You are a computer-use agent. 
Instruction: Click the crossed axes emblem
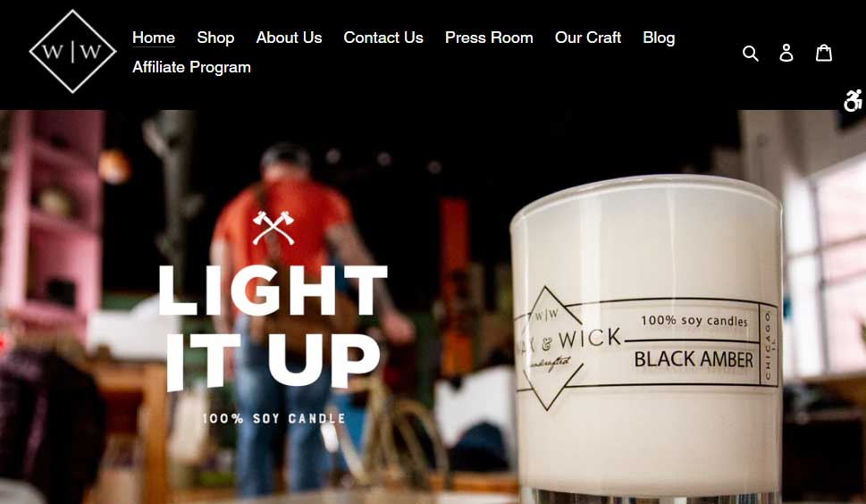pos(273,228)
